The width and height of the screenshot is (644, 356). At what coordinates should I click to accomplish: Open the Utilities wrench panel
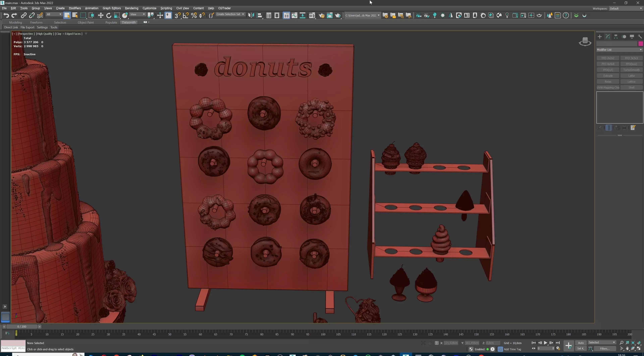(x=640, y=37)
